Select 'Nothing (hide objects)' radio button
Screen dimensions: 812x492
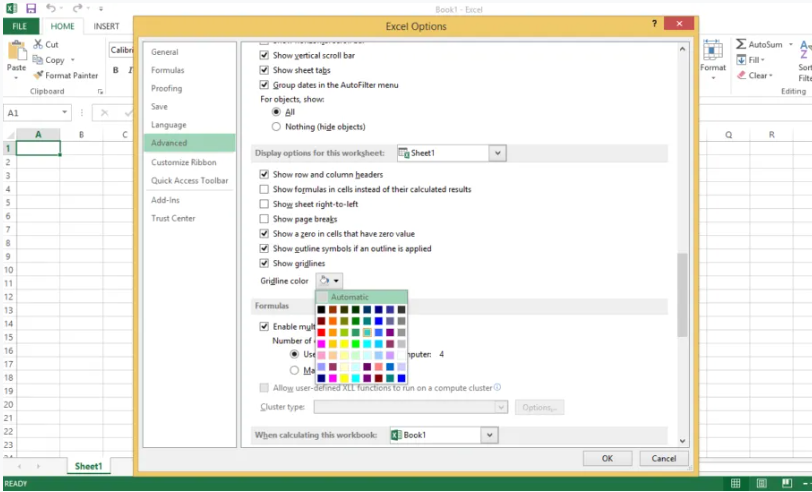pyautogui.click(x=276, y=127)
